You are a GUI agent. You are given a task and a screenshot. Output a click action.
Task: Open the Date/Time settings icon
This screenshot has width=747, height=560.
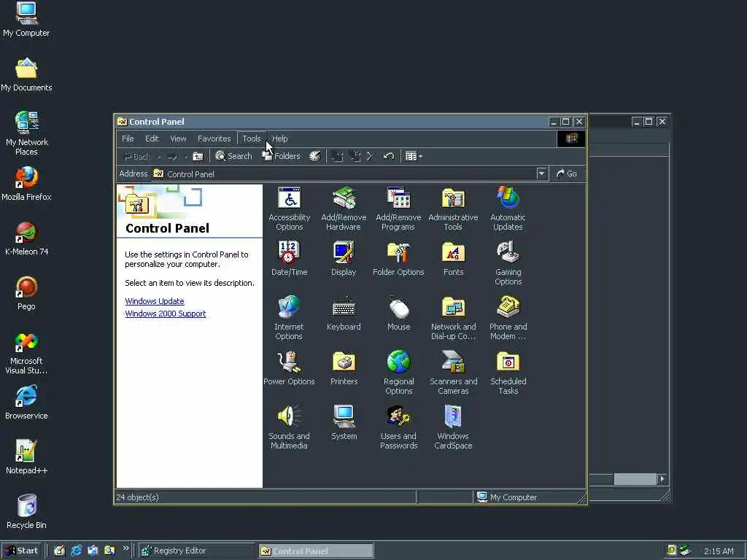point(289,259)
